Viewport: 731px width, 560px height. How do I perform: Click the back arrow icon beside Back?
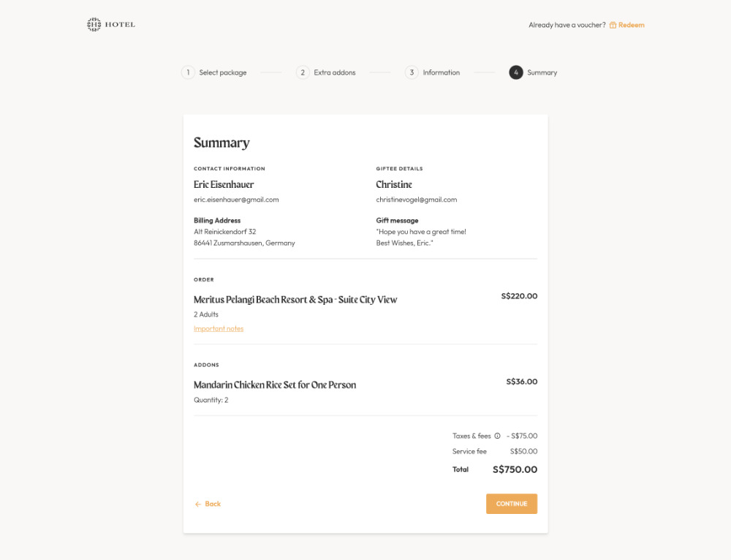(x=197, y=504)
